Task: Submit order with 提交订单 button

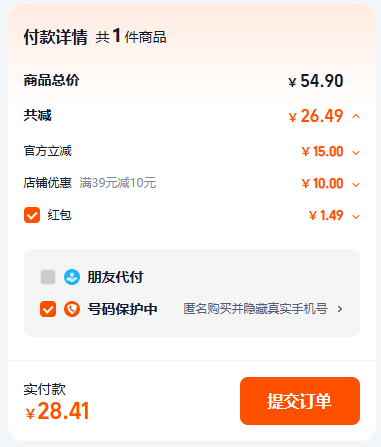Action: click(300, 401)
